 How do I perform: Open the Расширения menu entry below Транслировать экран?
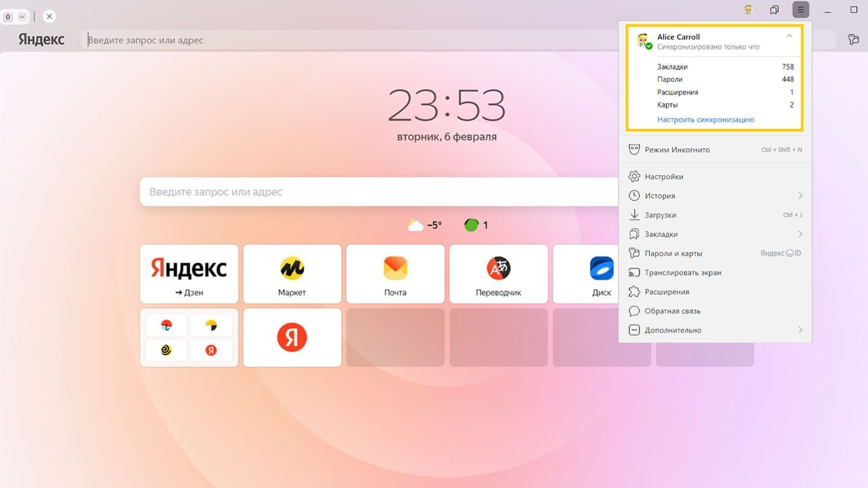[x=715, y=292]
